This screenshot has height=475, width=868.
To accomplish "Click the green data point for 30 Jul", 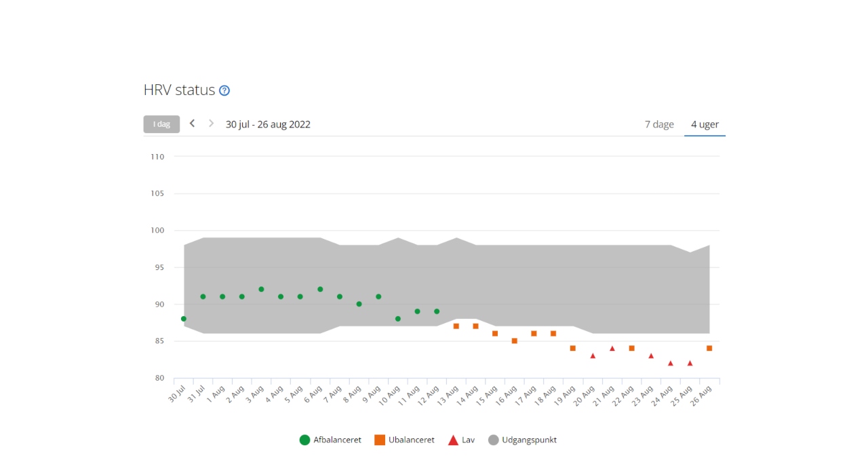I will pos(184,319).
